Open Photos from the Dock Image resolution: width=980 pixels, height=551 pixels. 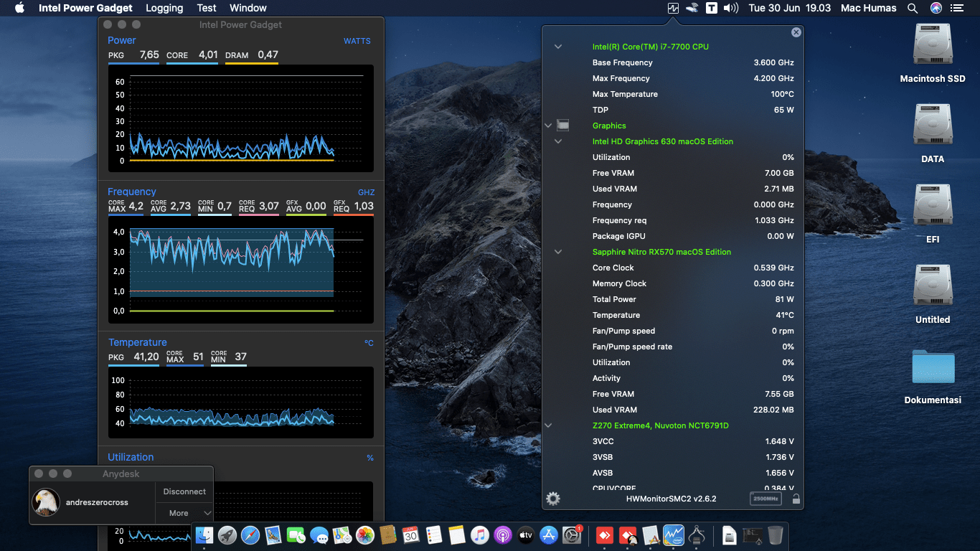pyautogui.click(x=365, y=534)
